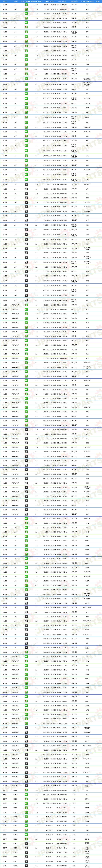The image size is (102, 868).
Task: Click the Moc silnika column header
Action: coord(62,1)
